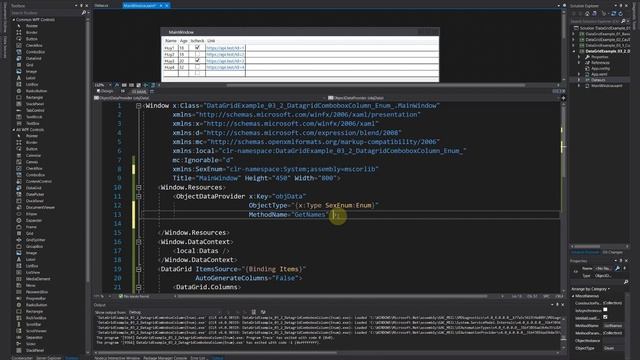640x360 pixels.
Task: Open the Error List tab at the bottom
Action: (198, 358)
